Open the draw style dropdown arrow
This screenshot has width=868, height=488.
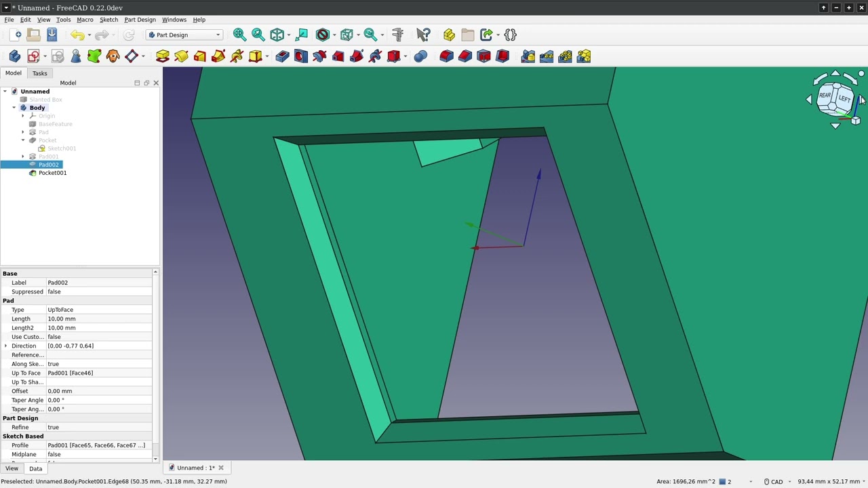click(334, 35)
